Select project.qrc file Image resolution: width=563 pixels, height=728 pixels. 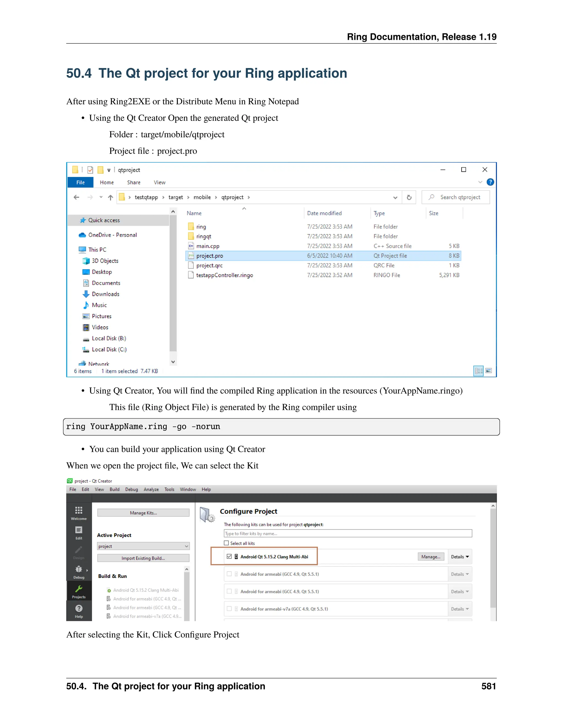tap(209, 265)
